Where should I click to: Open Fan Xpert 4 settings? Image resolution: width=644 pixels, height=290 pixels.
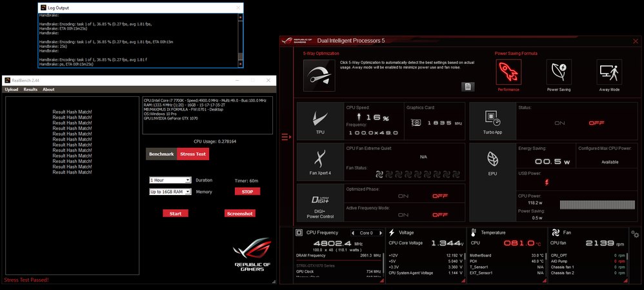point(320,163)
